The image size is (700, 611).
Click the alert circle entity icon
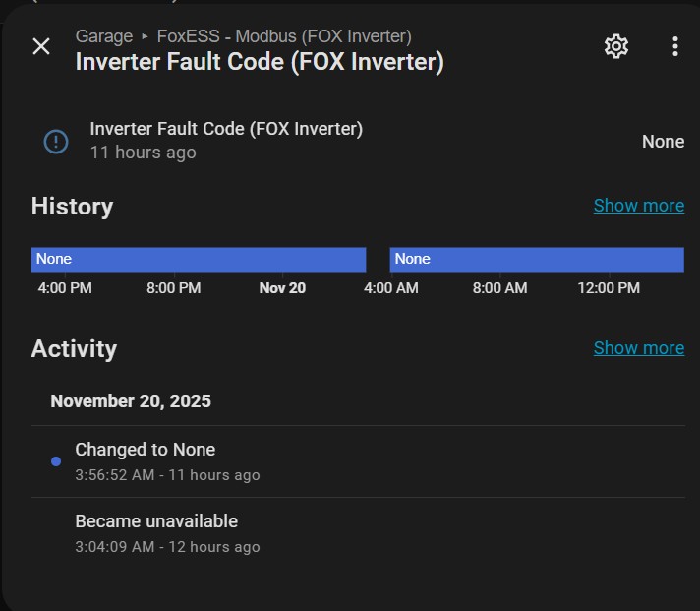[x=56, y=141]
